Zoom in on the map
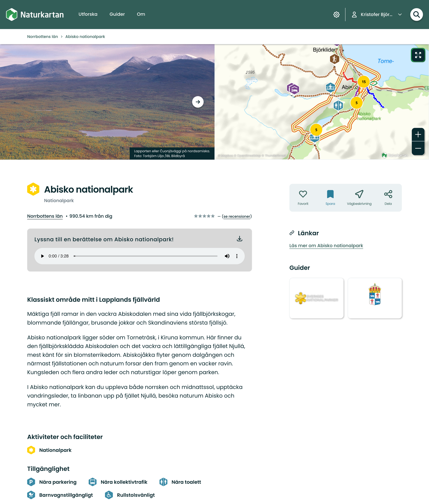429x504 pixels. click(418, 134)
